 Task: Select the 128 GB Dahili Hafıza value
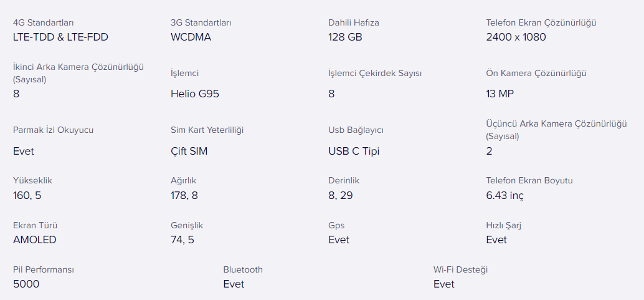pyautogui.click(x=345, y=37)
